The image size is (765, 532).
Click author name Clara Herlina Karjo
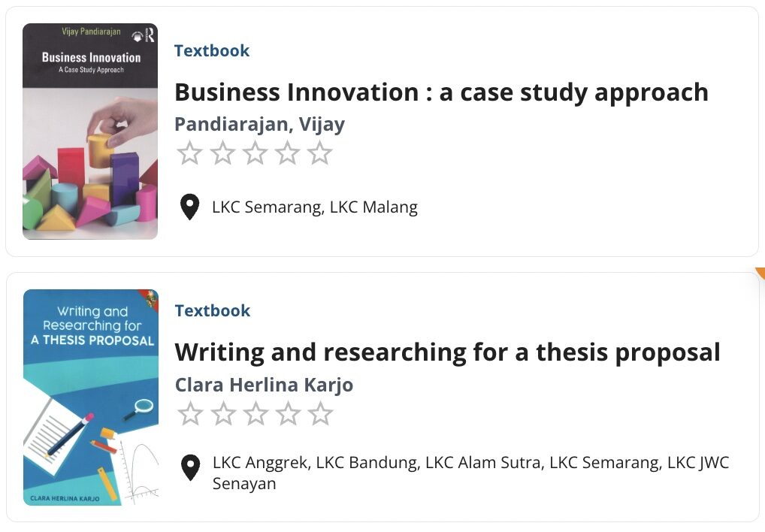264,385
